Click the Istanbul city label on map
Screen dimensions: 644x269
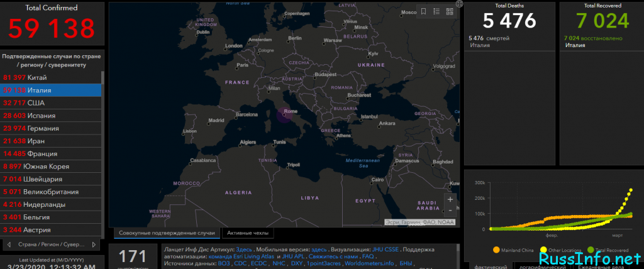tap(369, 117)
